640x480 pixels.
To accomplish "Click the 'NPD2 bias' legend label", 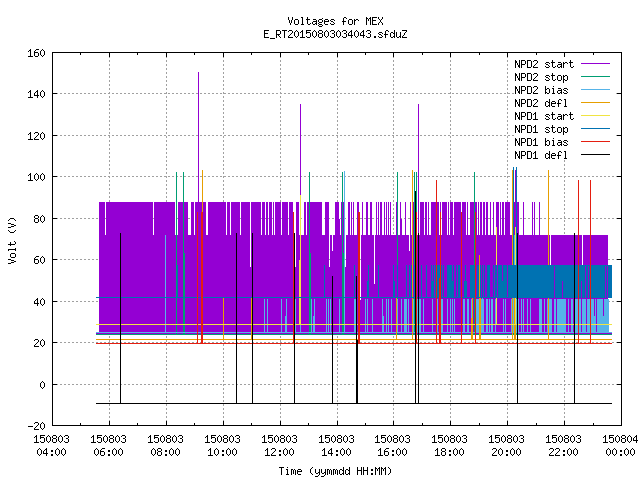I will (541, 90).
